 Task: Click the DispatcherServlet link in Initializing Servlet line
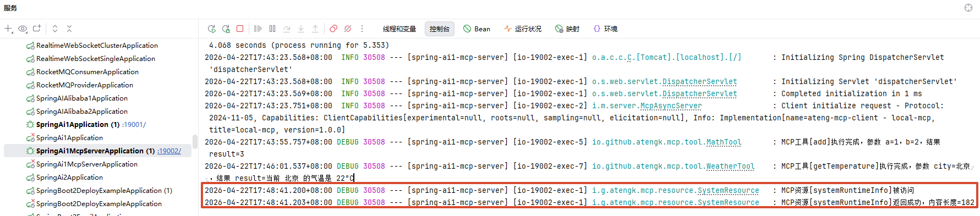coord(699,81)
